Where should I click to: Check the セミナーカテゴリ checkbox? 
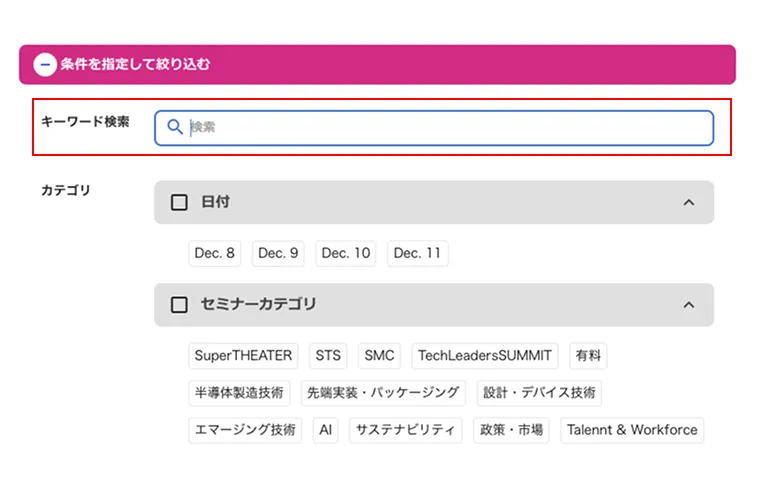tap(179, 305)
